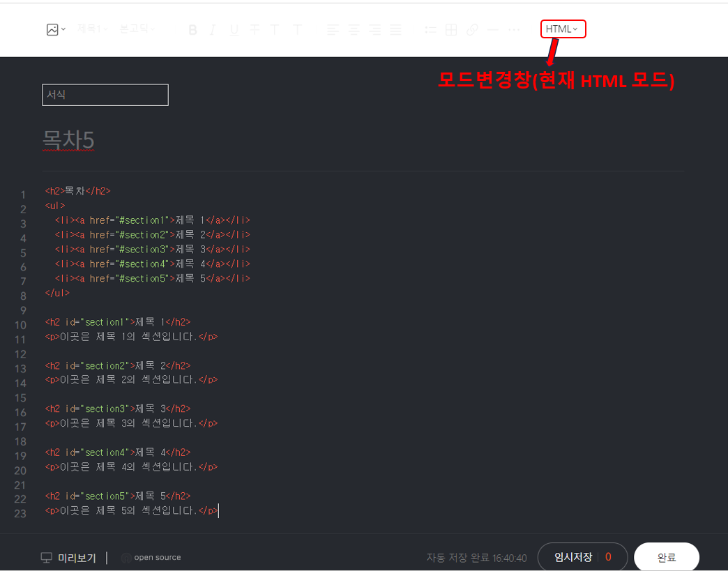Open the HTML mode dropdown
This screenshot has height=571, width=728.
pos(563,29)
